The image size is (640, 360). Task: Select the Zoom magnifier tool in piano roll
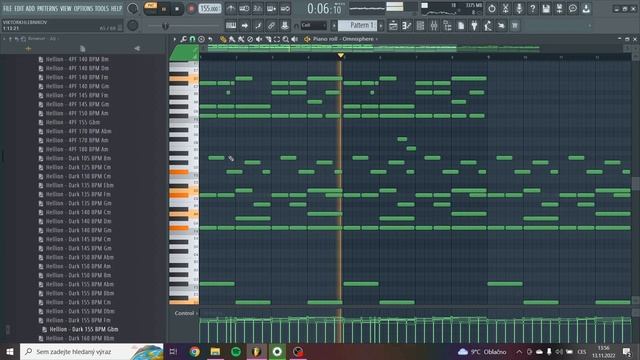[x=286, y=39]
